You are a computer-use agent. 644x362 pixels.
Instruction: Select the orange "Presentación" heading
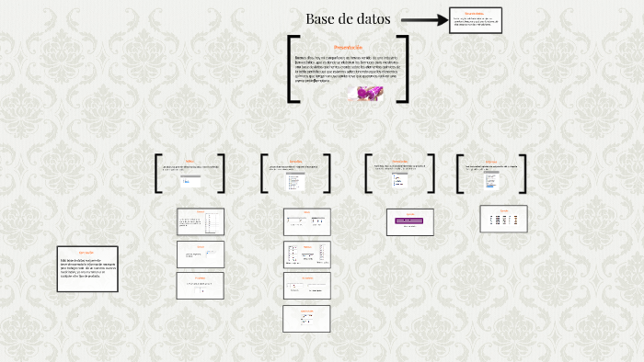click(x=348, y=48)
